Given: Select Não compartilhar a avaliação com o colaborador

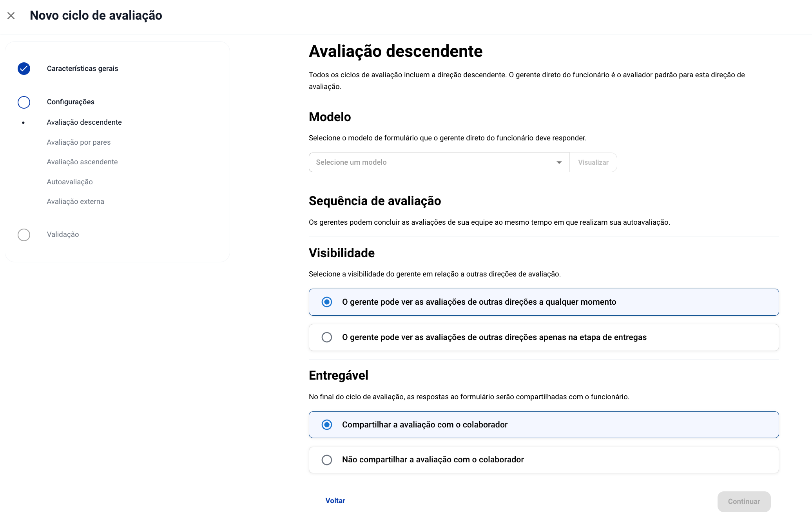Looking at the screenshot, I should click(544, 460).
